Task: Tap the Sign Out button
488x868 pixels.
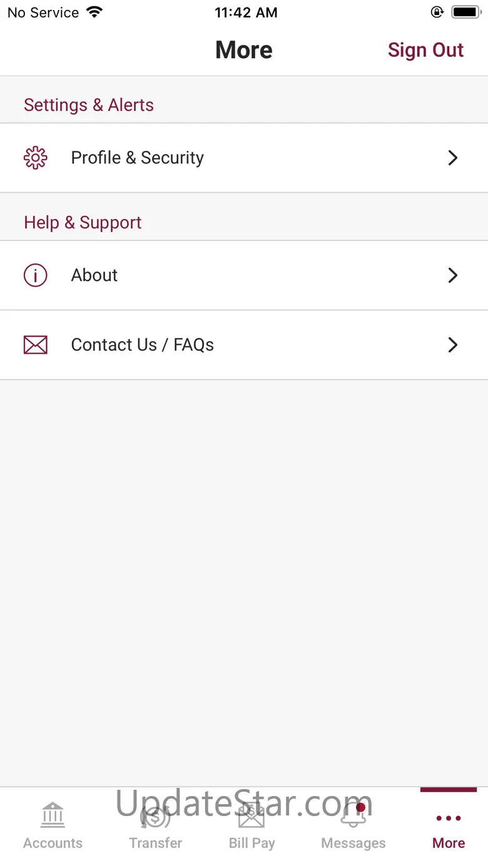Action: click(425, 50)
